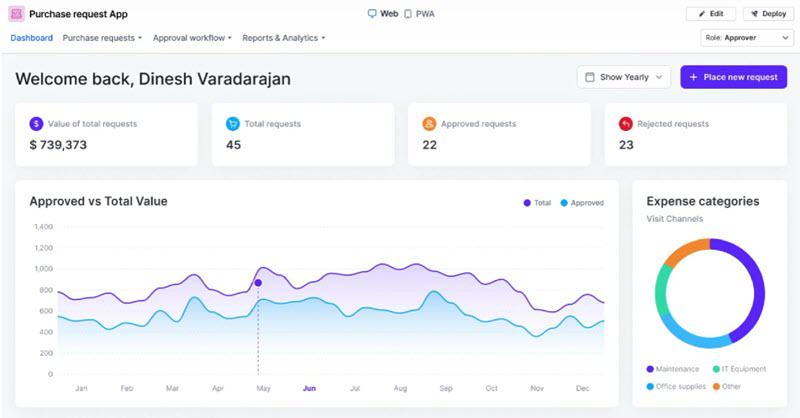The image size is (800, 418).
Task: Expand the Purchase requests menu
Action: (102, 38)
